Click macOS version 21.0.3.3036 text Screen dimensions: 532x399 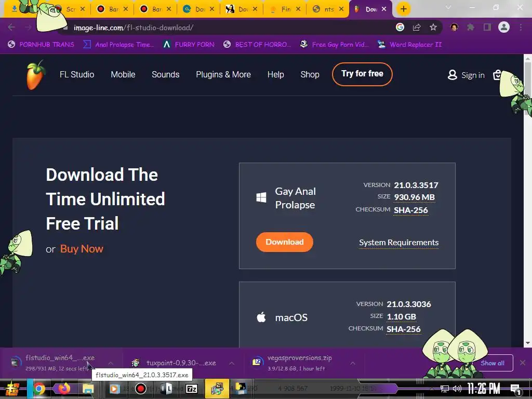(x=409, y=304)
